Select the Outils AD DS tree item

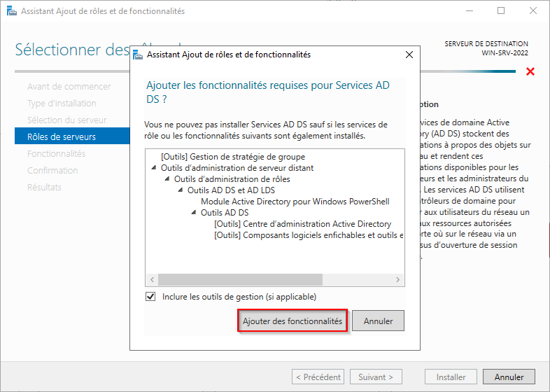225,212
